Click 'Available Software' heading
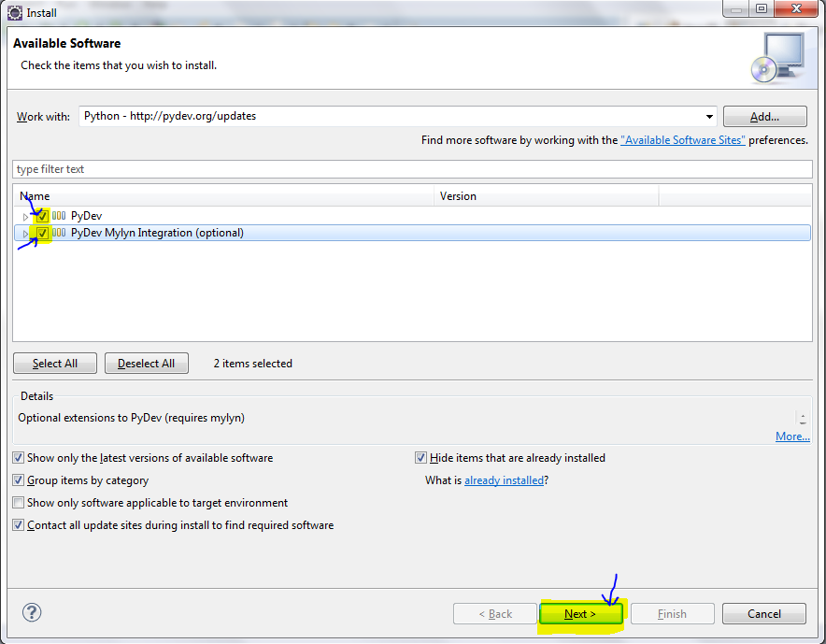 tap(67, 43)
